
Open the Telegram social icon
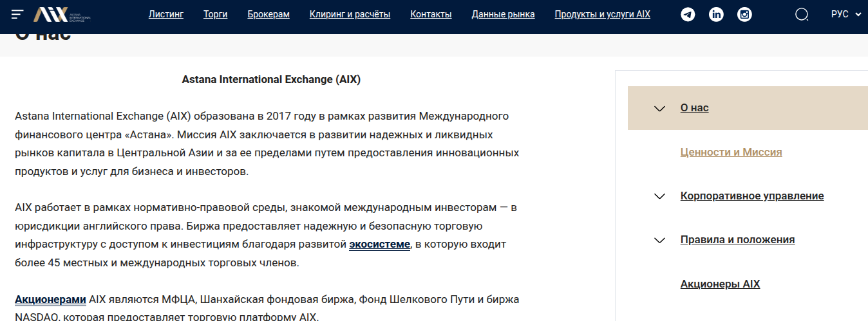pos(688,14)
